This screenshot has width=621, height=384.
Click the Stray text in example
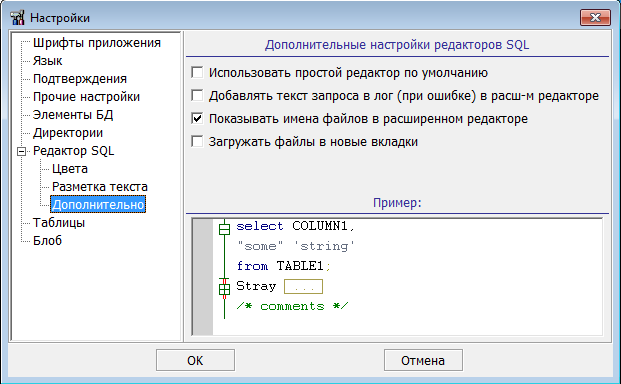256,286
